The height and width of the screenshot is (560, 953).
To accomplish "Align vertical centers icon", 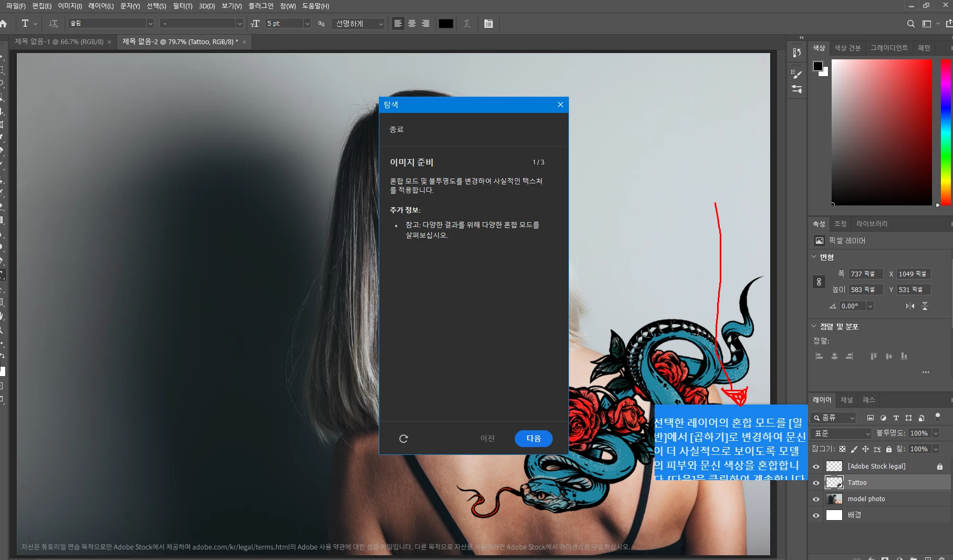I will point(888,356).
